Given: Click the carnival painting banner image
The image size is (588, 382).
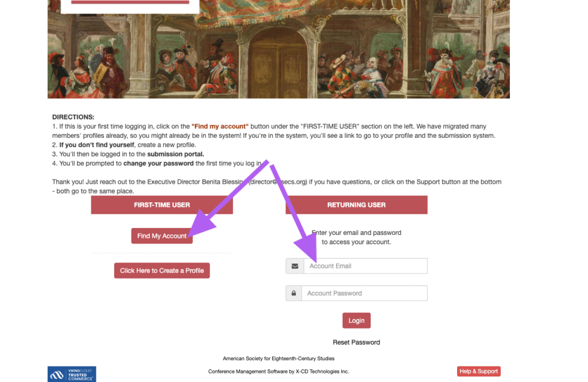Looking at the screenshot, I should point(278,49).
